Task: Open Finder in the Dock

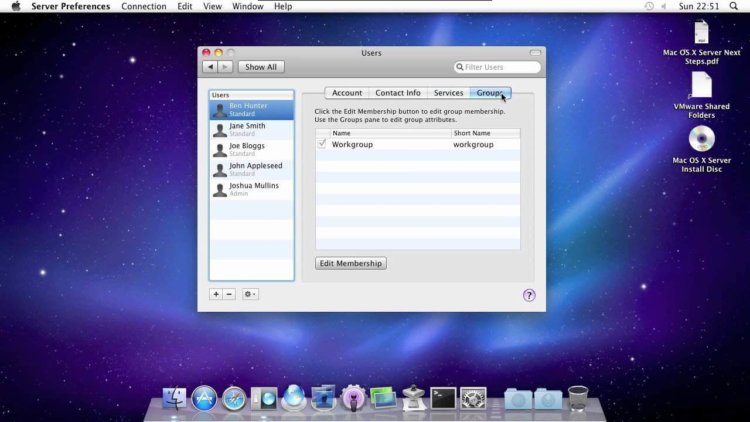Action: 174,398
